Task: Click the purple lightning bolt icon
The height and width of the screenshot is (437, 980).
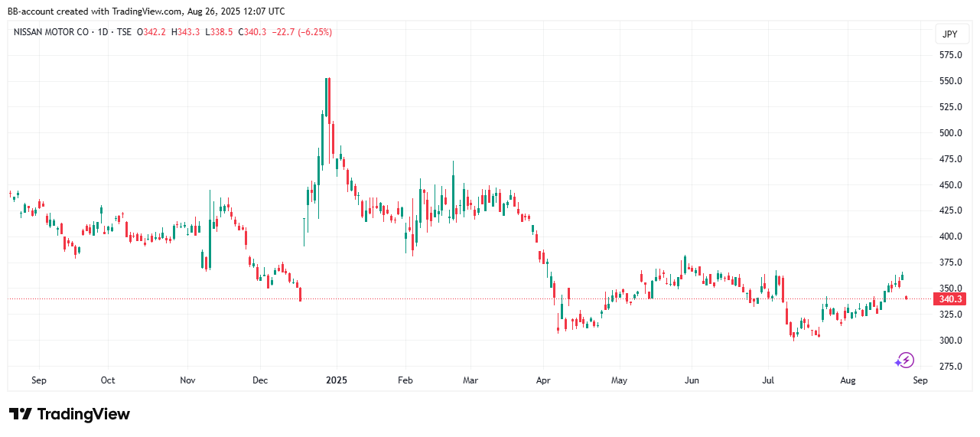Action: click(x=905, y=360)
